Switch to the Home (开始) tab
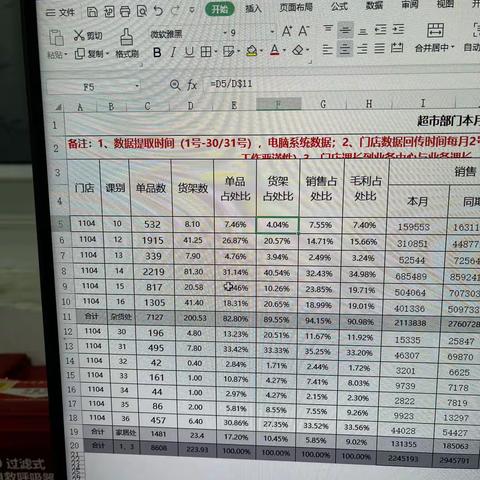480x480 pixels. (x=219, y=9)
